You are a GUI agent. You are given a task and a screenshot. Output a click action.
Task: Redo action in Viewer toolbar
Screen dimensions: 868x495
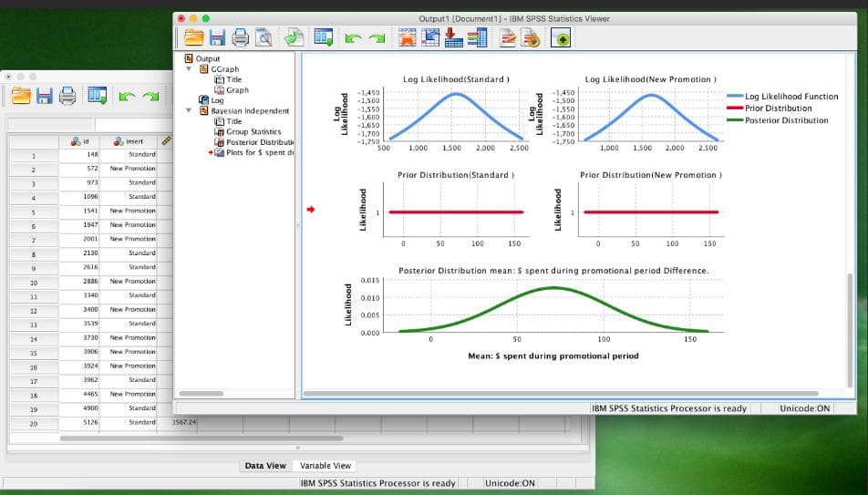pos(377,38)
